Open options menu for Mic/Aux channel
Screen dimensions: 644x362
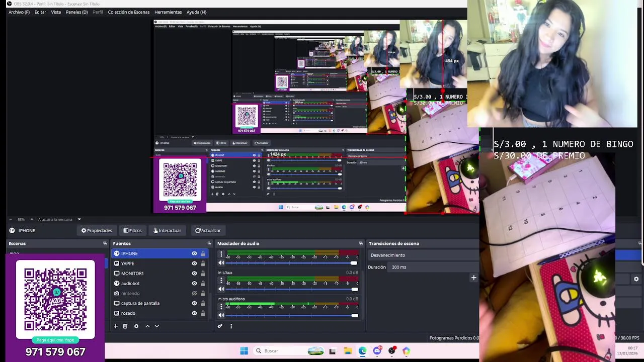221,281
